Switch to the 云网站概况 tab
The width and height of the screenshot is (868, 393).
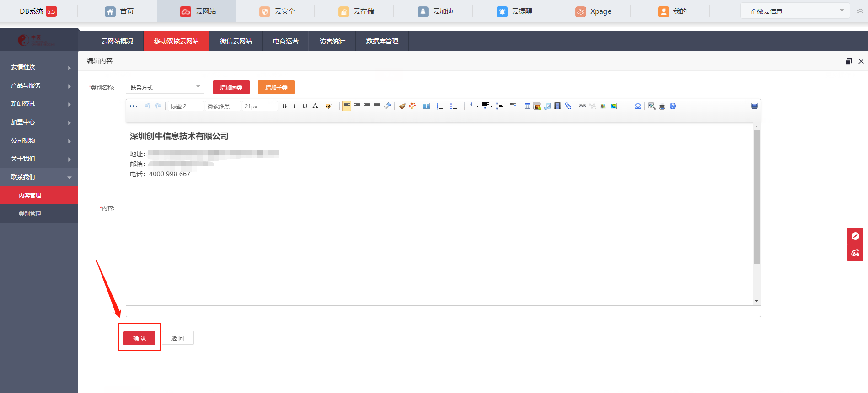coord(117,41)
